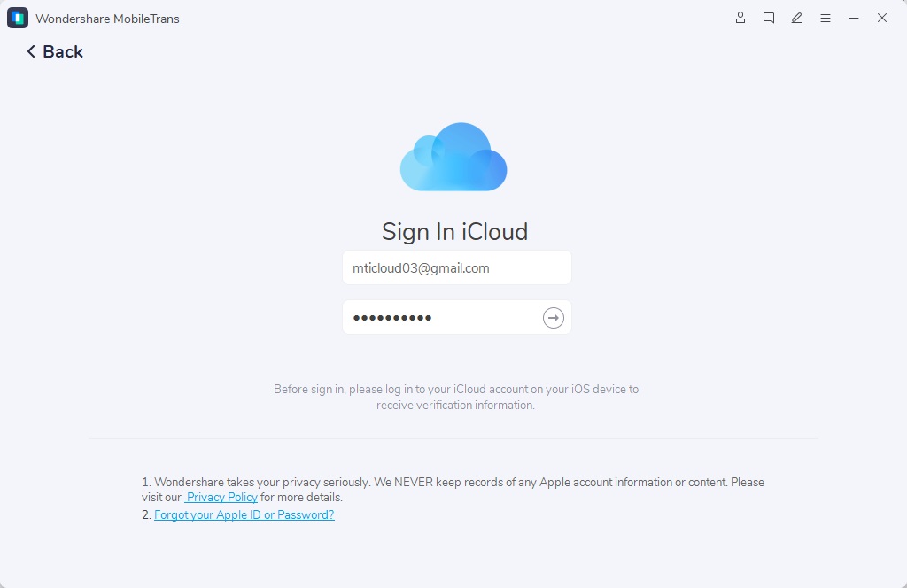The height and width of the screenshot is (588, 907).
Task: Open the hamburger menu icon
Action: click(825, 19)
